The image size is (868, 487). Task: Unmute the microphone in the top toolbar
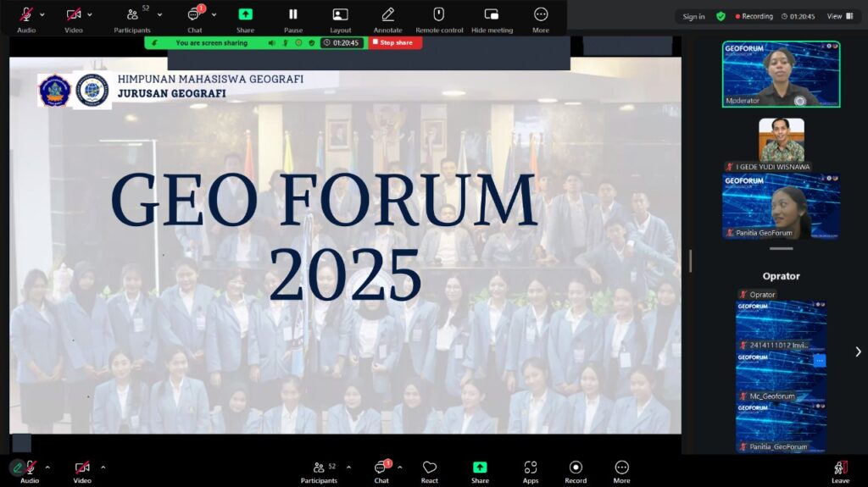(26, 14)
